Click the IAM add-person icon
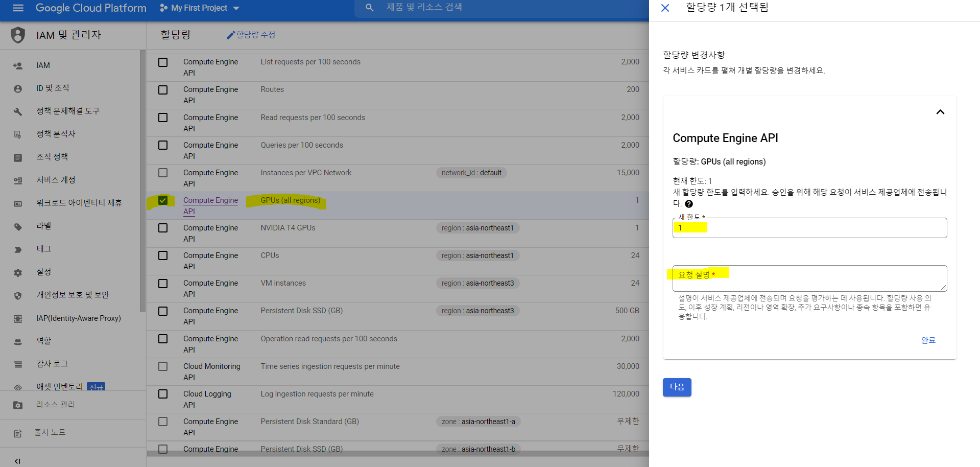Viewport: 980px width, 467px height. (18, 66)
